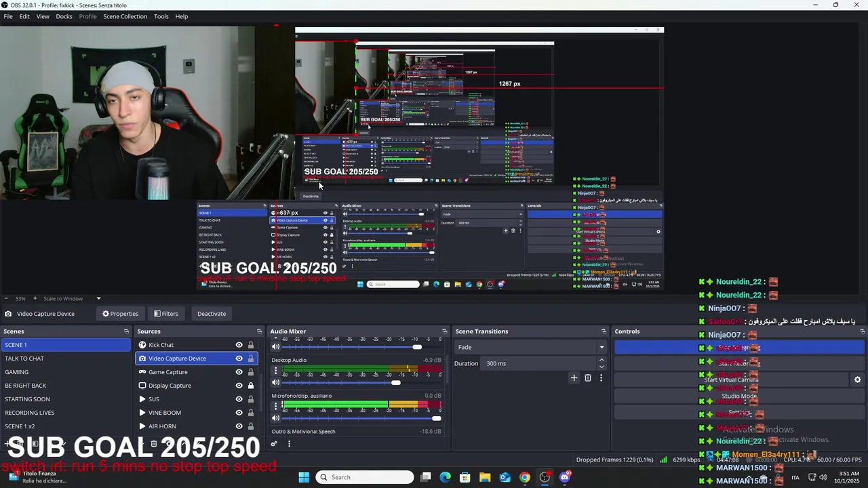This screenshot has width=868, height=488.
Task: Remove scene transition with trash icon
Action: coord(588,378)
